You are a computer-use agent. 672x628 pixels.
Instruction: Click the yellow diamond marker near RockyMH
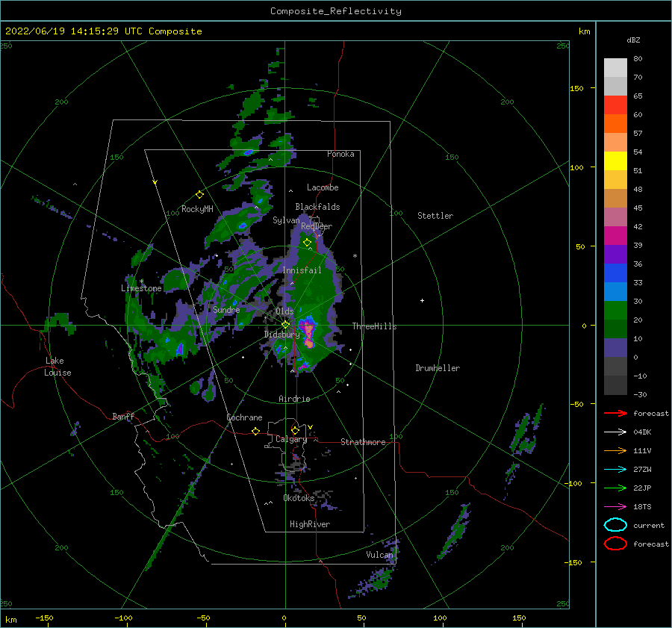(x=199, y=195)
